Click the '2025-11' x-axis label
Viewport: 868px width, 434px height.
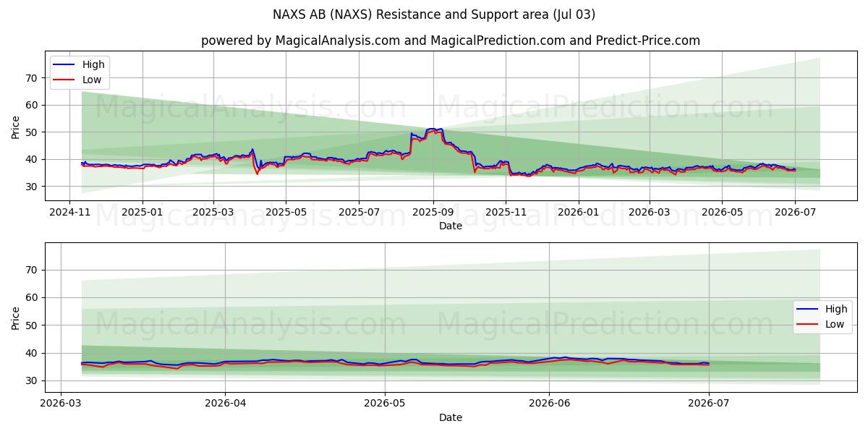pos(506,213)
